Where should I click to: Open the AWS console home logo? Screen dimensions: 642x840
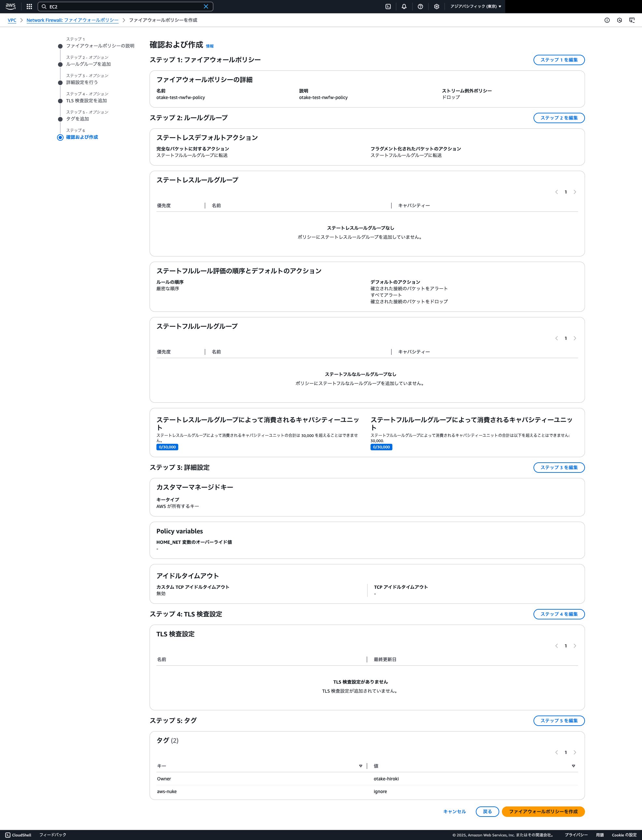(x=11, y=7)
